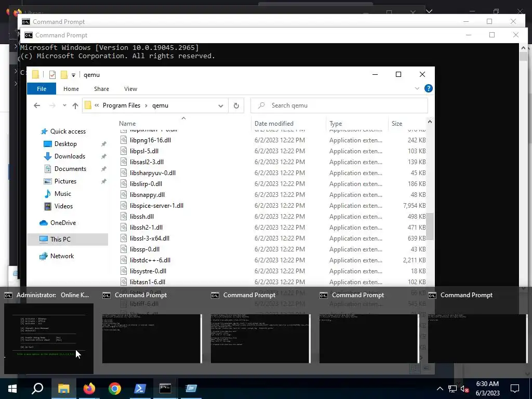Select the file libsystre-0.dll
Viewport: 532px width, 399px height.
pyautogui.click(x=148, y=271)
